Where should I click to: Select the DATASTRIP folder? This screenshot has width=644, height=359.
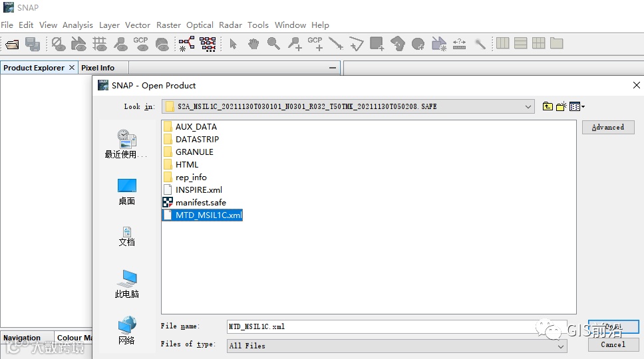click(192, 140)
